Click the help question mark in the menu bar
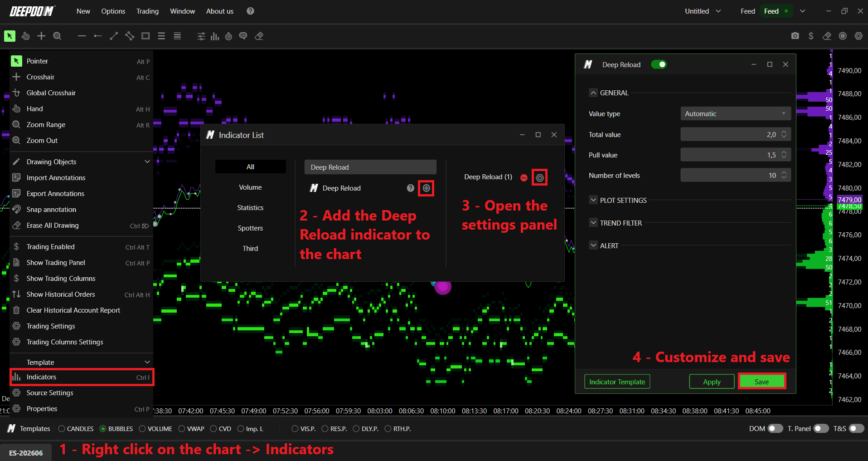 coord(250,11)
